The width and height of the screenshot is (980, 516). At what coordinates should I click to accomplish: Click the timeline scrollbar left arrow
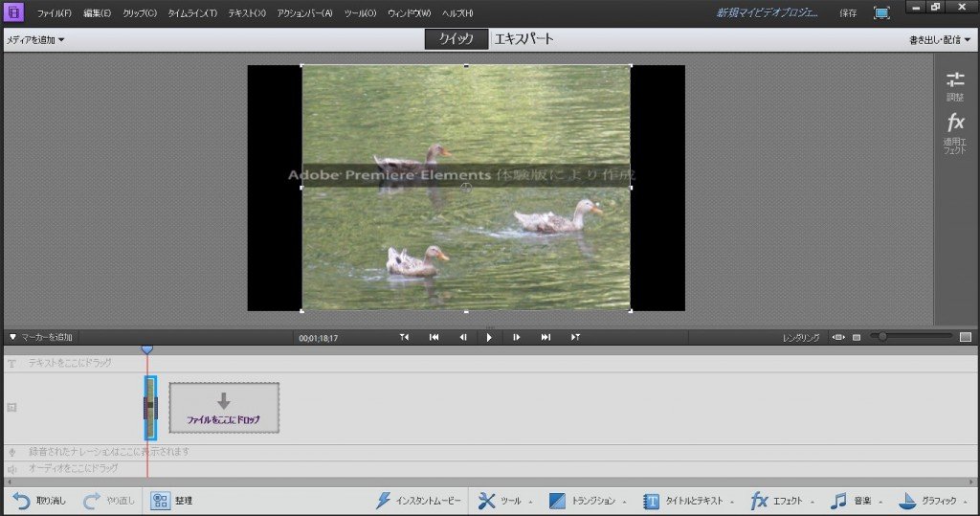tap(9, 482)
